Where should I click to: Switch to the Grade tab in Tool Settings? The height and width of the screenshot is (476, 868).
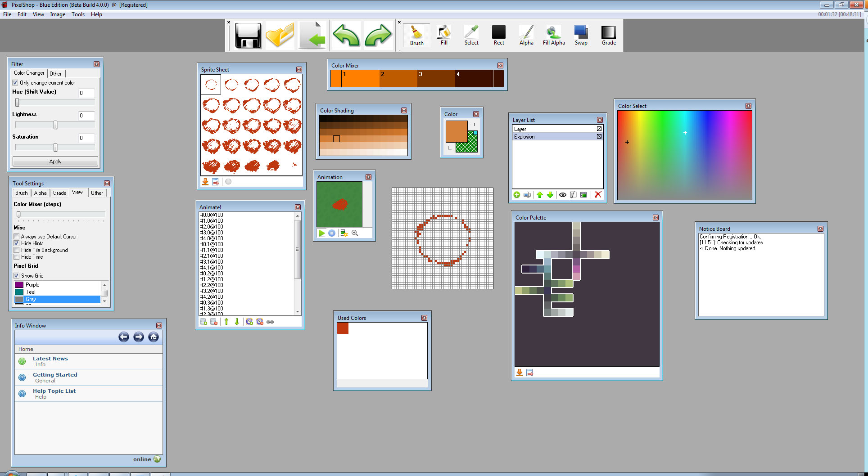[59, 193]
